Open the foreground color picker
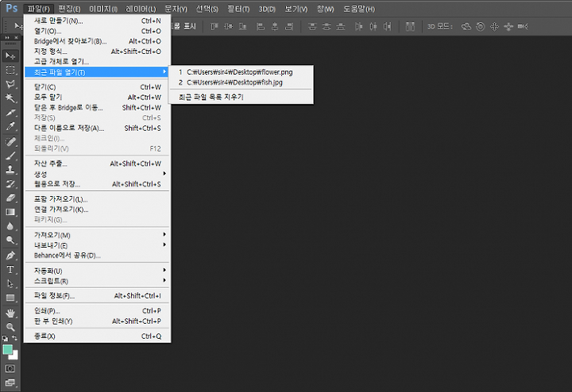Viewport: 572px width, 392px height. pyautogui.click(x=8, y=350)
